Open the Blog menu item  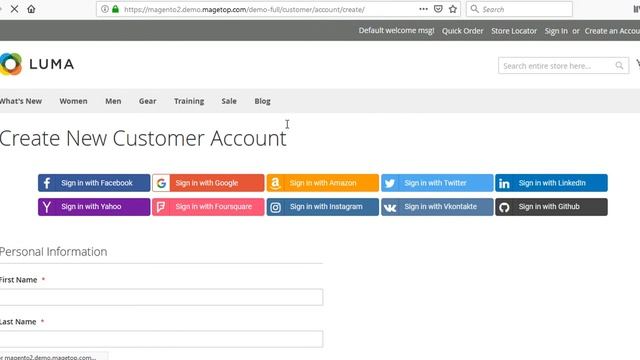pos(262,101)
